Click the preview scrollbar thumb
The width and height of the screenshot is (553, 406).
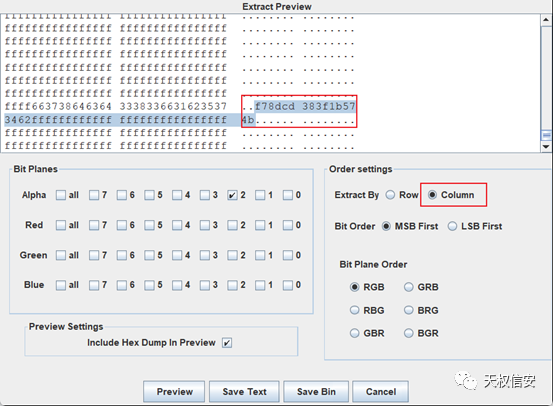coord(546,135)
